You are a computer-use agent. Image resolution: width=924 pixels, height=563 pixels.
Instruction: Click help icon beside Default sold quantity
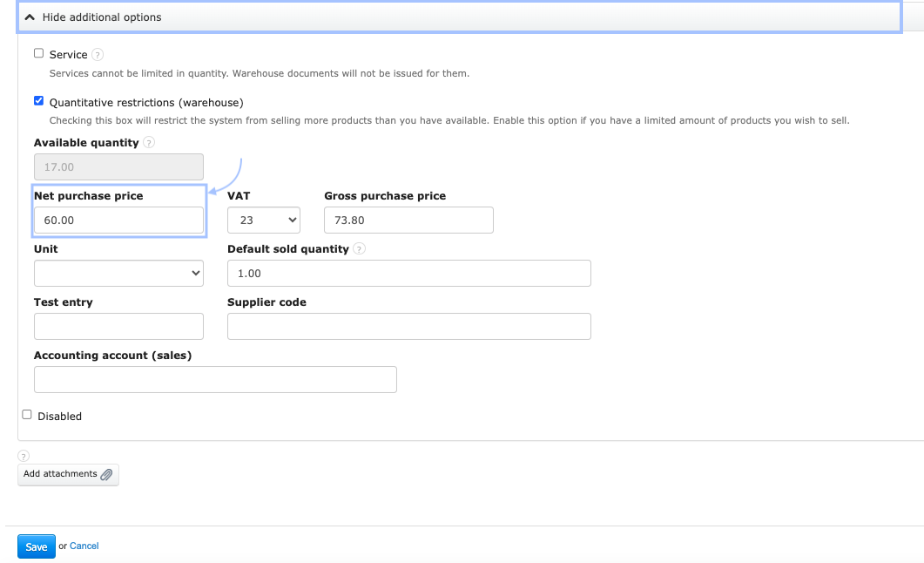coord(359,249)
